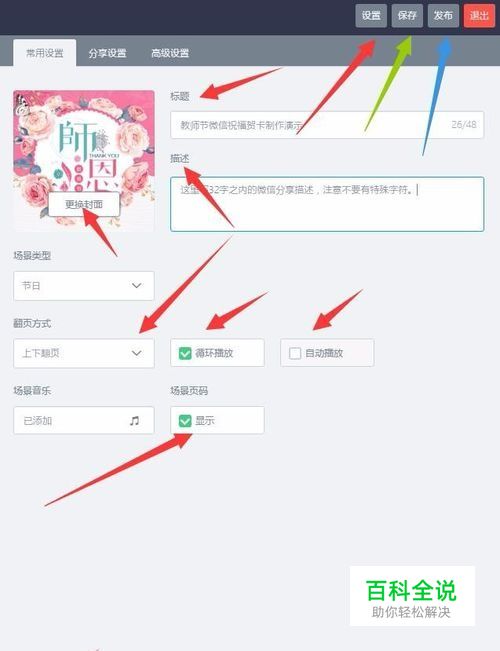Screen dimensions: 500x651
Task: Click the green checkmark icon beside 循环播放
Action: (x=185, y=353)
